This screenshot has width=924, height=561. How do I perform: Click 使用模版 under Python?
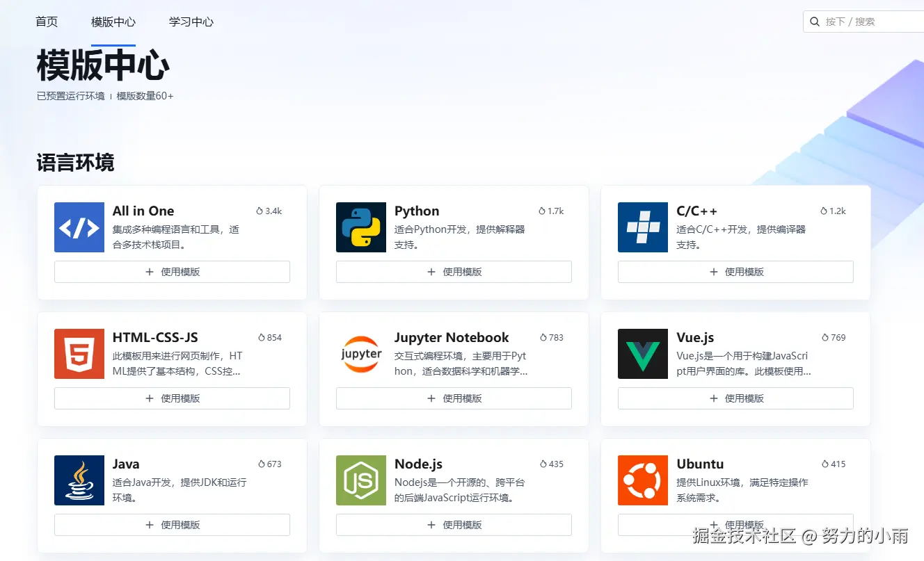pos(454,272)
